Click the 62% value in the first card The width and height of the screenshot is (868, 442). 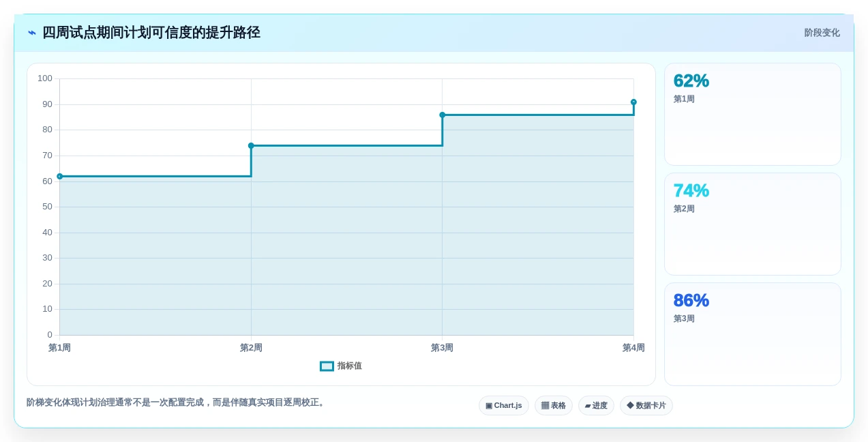[x=691, y=80]
